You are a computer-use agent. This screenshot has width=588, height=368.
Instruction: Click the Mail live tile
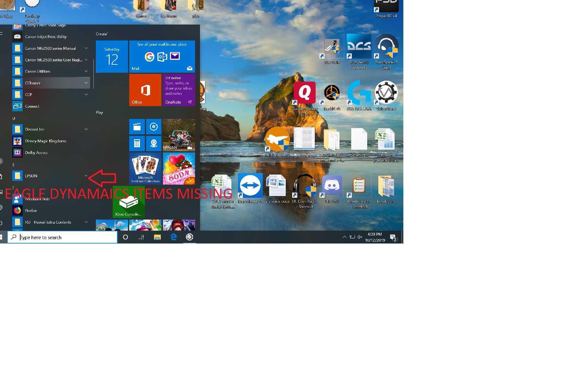pyautogui.click(x=162, y=56)
